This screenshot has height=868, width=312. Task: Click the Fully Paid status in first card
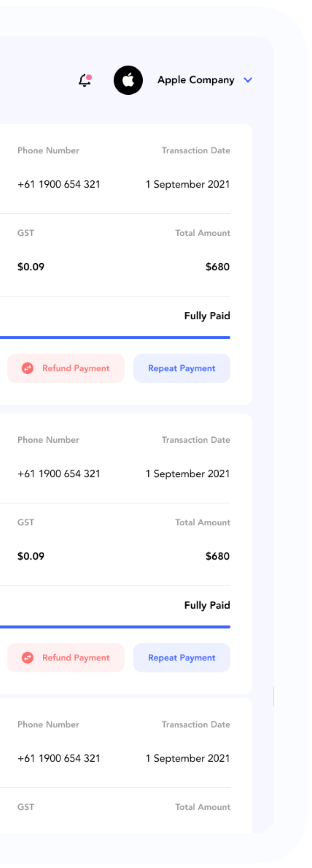tap(207, 316)
